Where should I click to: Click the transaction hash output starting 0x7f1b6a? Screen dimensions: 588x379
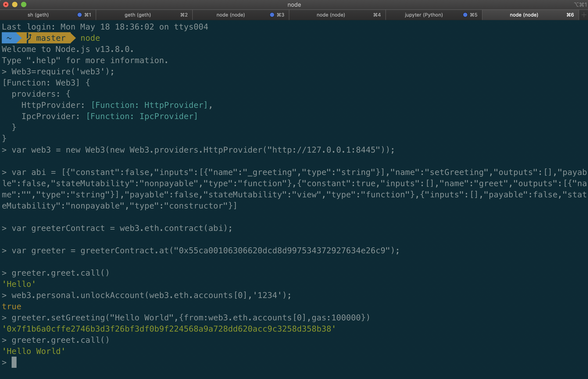point(169,329)
